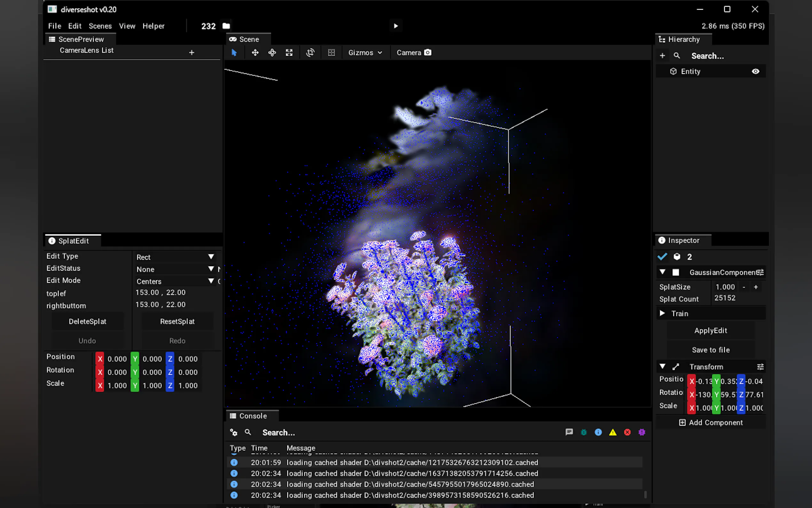Image resolution: width=812 pixels, height=508 pixels.
Task: Select the move translate tool
Action: [255, 52]
